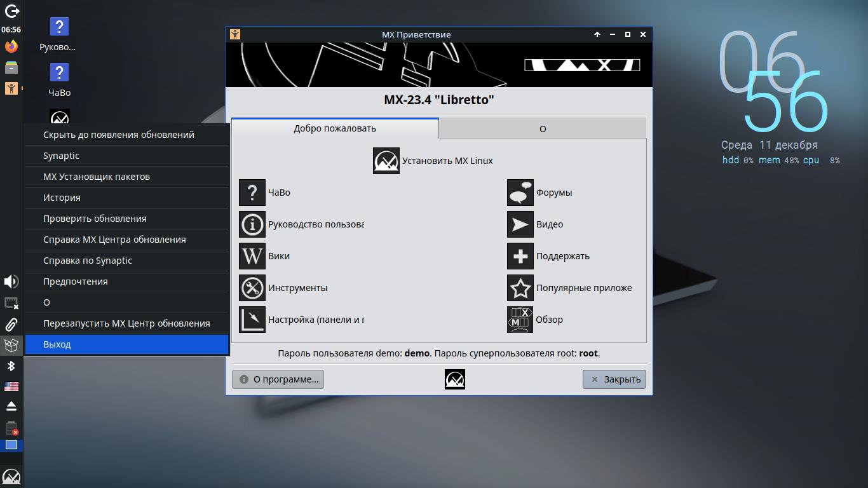The width and height of the screenshot is (868, 488).
Task: Open the clipboard manager paperclip icon
Action: pos(11,325)
